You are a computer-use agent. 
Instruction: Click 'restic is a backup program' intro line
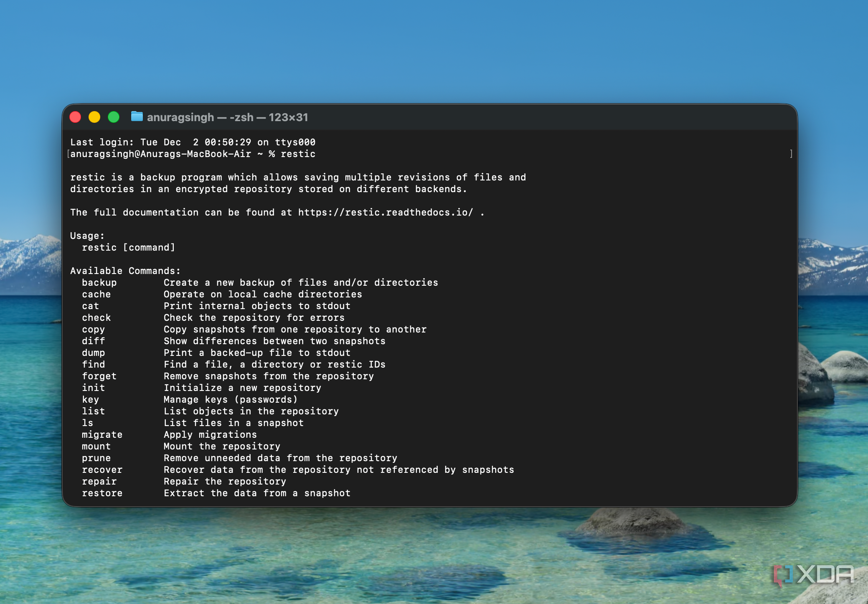click(x=298, y=178)
